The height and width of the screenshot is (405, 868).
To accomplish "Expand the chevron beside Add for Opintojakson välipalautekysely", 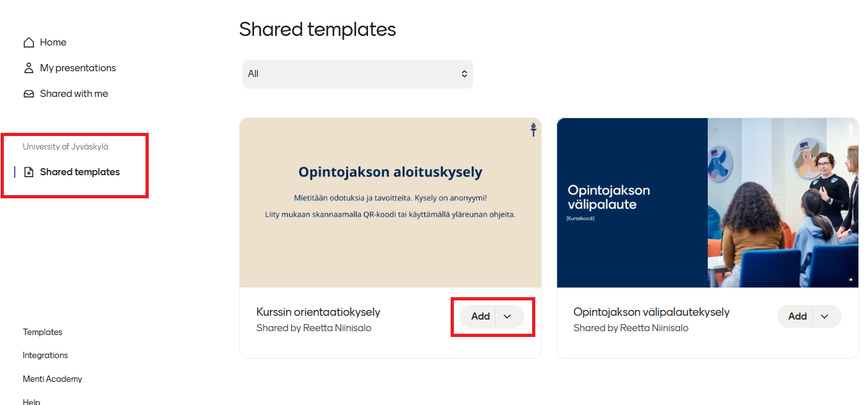I will [x=825, y=316].
